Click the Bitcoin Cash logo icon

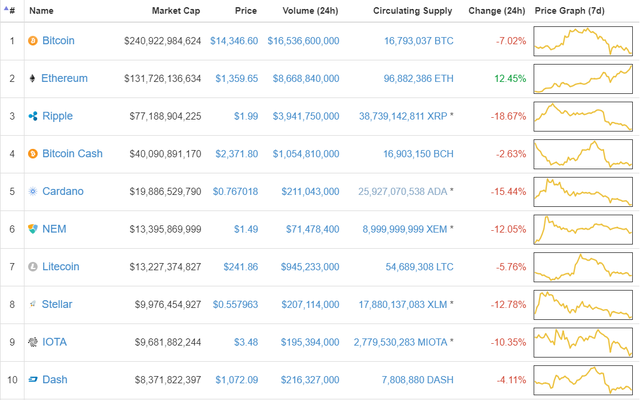point(33,154)
